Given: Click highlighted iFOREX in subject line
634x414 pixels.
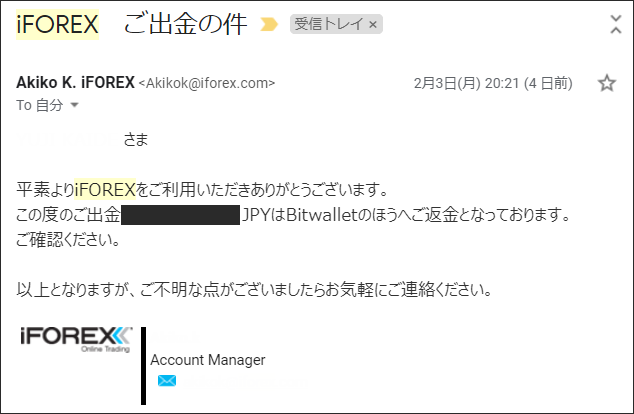Looking at the screenshot, I should click(x=57, y=24).
